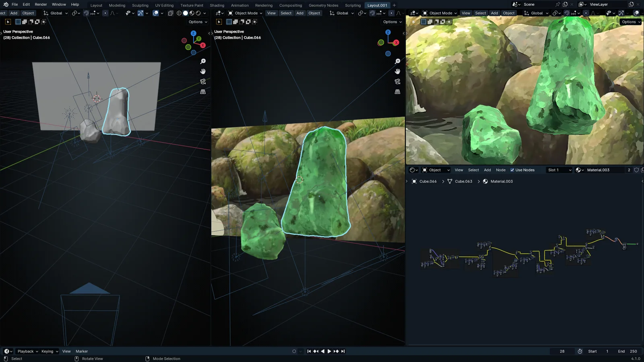Uncheck the Use Nodes checkbox
Viewport: 644px width, 362px height.
(x=512, y=170)
